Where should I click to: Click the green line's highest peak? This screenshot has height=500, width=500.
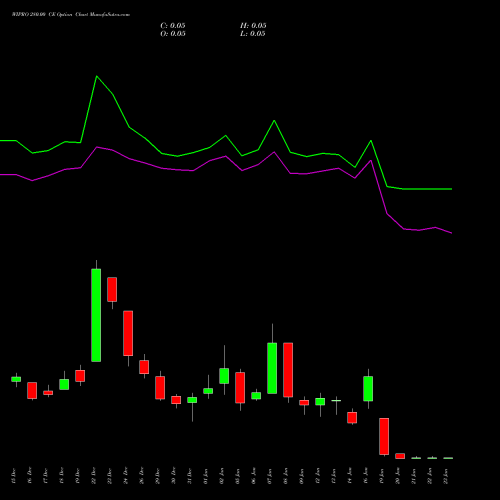point(97,76)
